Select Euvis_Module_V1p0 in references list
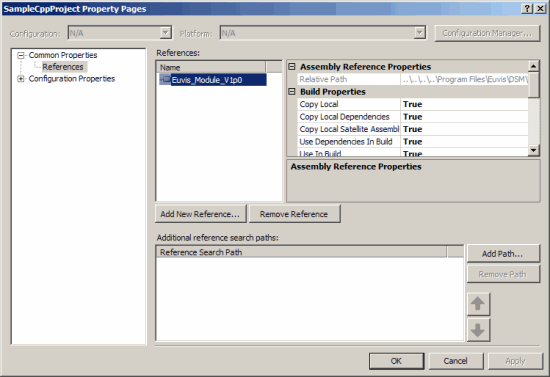Image resolution: width=550 pixels, height=377 pixels. point(213,80)
